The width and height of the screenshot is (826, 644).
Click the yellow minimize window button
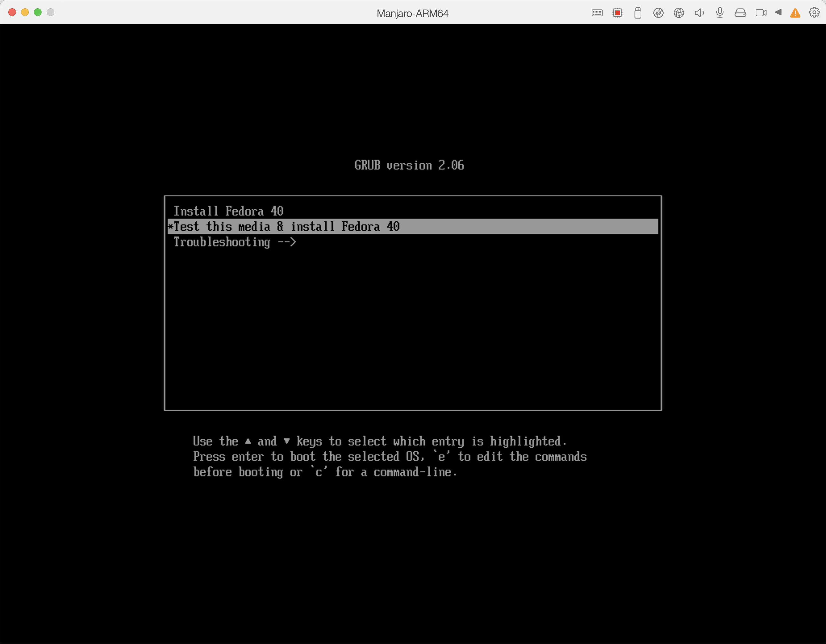(x=25, y=12)
